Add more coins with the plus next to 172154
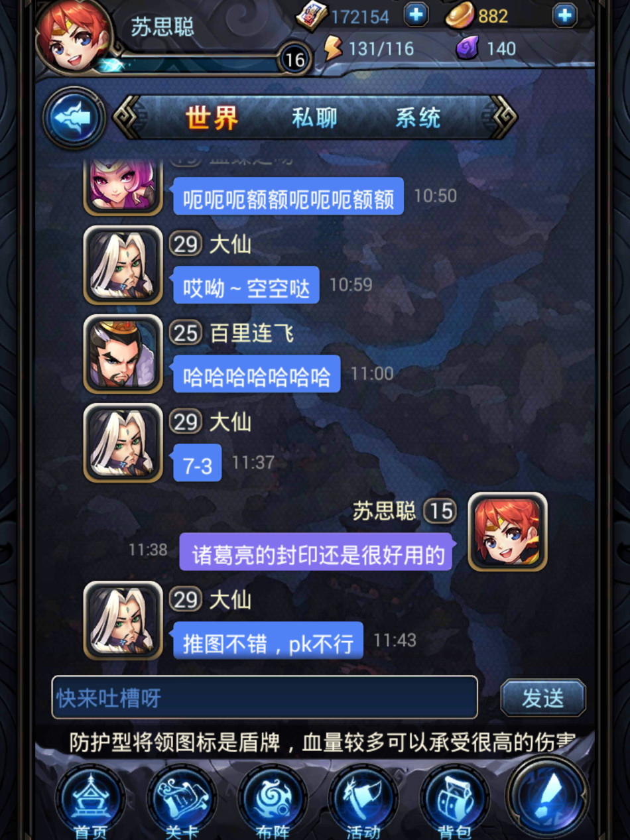Viewport: 630px width, 840px height. (416, 15)
